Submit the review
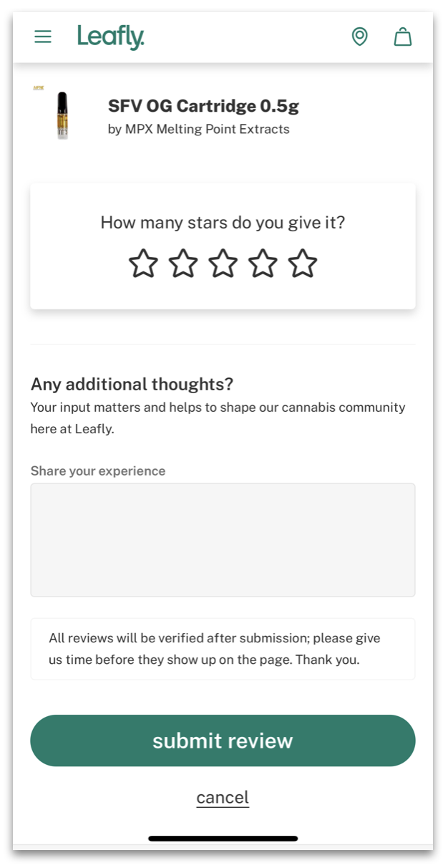The width and height of the screenshot is (448, 868). 223,741
